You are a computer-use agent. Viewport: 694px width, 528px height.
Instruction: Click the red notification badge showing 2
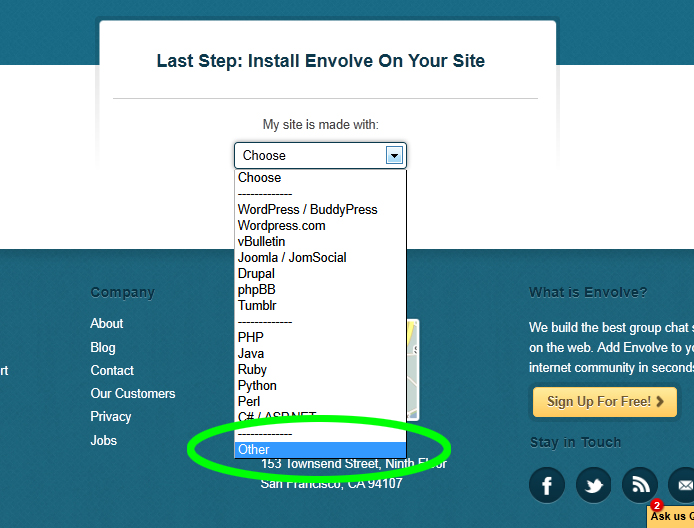[657, 505]
